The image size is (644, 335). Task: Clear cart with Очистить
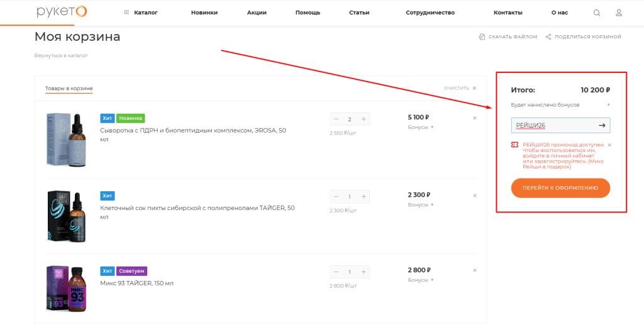(460, 88)
